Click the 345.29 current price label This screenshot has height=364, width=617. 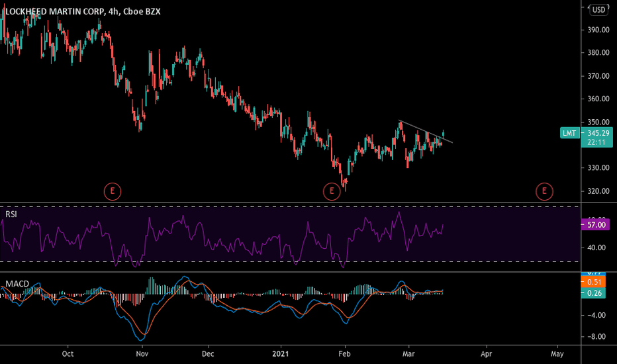[x=598, y=133]
